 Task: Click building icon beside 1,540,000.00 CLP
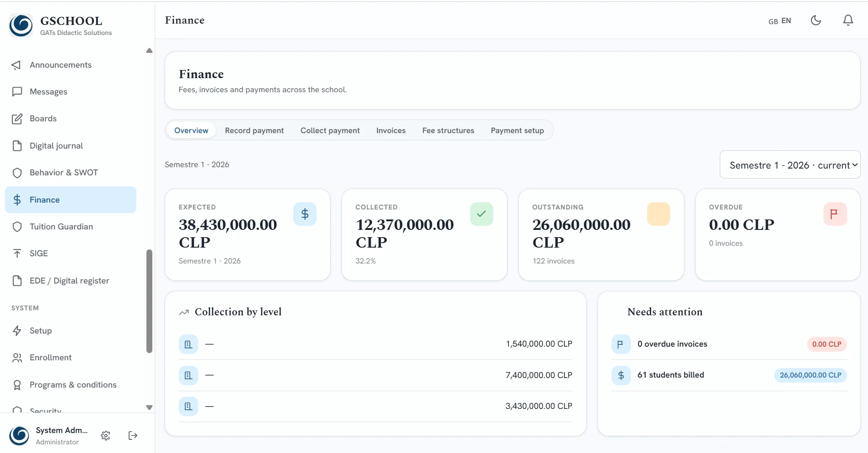click(188, 344)
